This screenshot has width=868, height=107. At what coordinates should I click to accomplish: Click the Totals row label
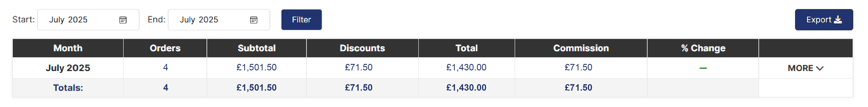pyautogui.click(x=68, y=88)
